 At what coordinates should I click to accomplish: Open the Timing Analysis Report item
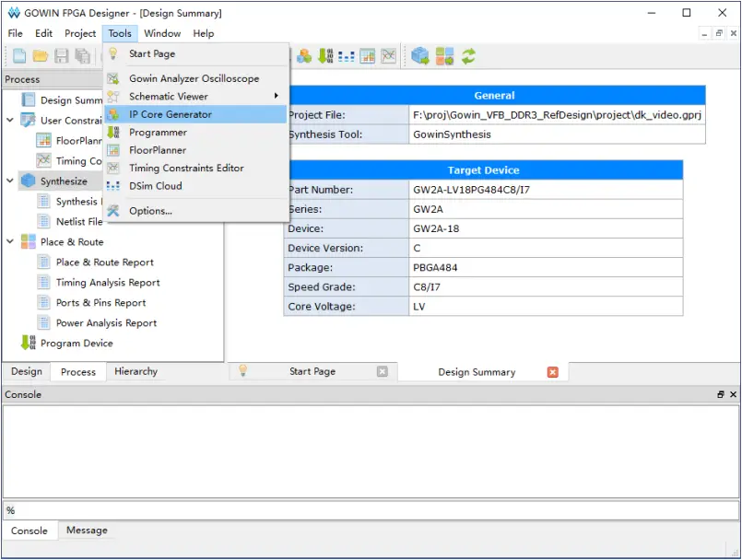point(108,283)
